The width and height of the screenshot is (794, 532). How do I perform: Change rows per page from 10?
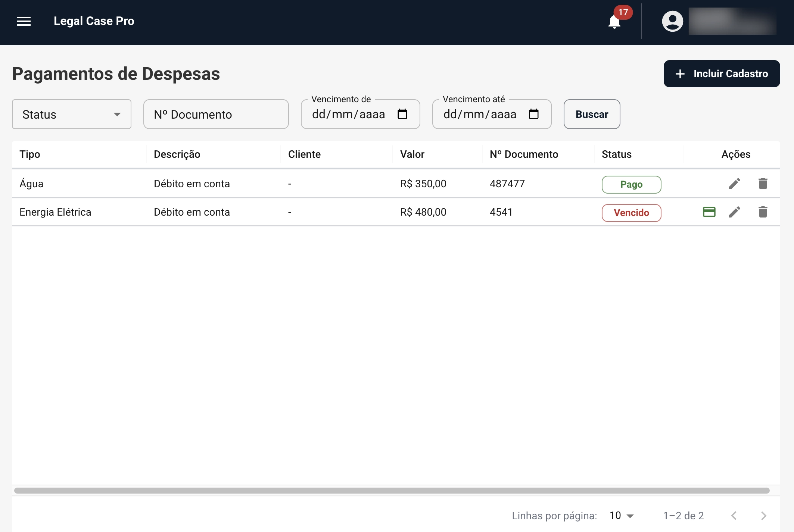point(622,516)
